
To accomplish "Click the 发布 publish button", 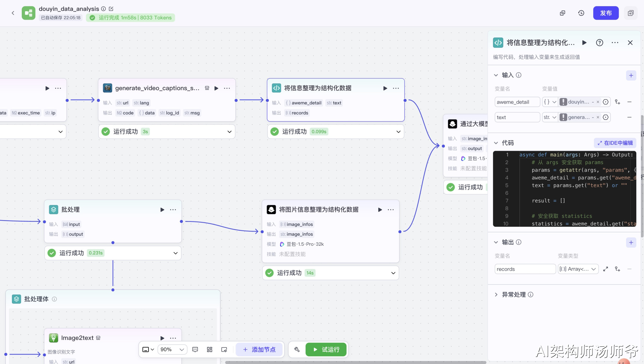I will [x=606, y=13].
